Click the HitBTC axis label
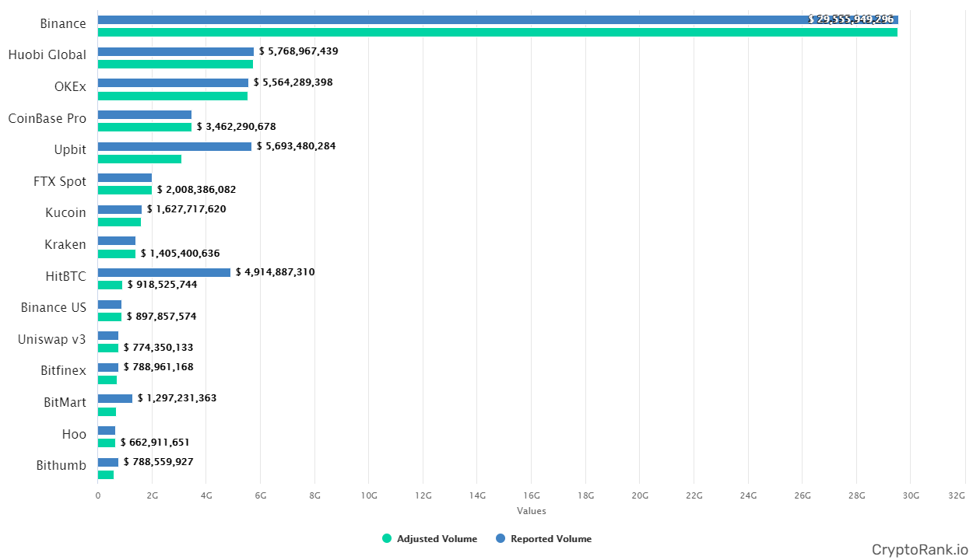Image resolution: width=973 pixels, height=560 pixels. [66, 276]
